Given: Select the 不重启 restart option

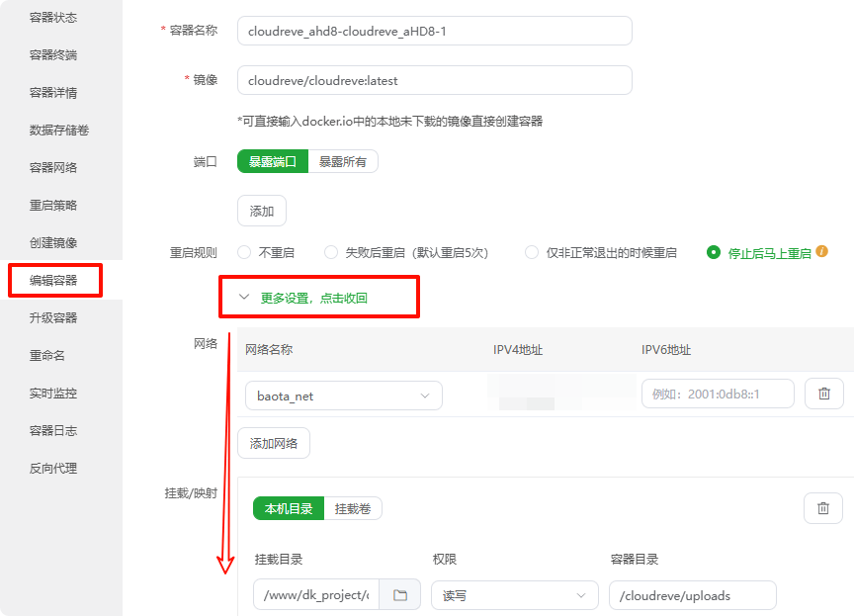Looking at the screenshot, I should (x=244, y=252).
